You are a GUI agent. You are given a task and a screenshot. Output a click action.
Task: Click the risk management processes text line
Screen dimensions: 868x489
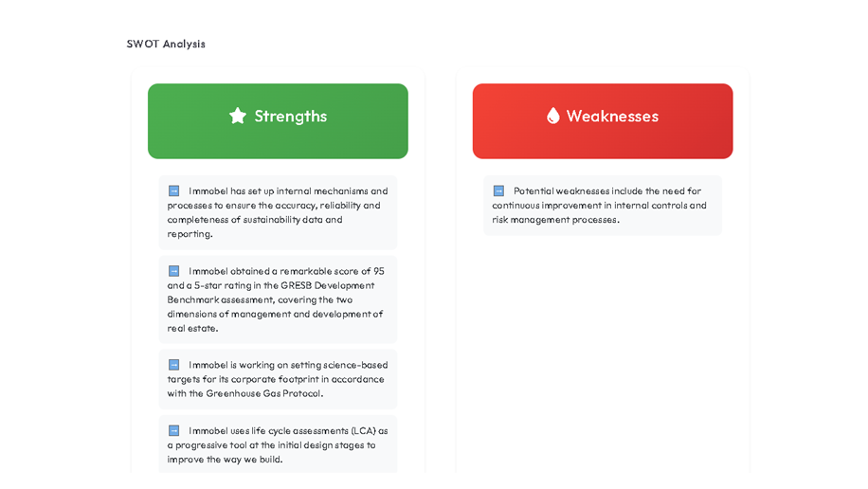coord(555,220)
